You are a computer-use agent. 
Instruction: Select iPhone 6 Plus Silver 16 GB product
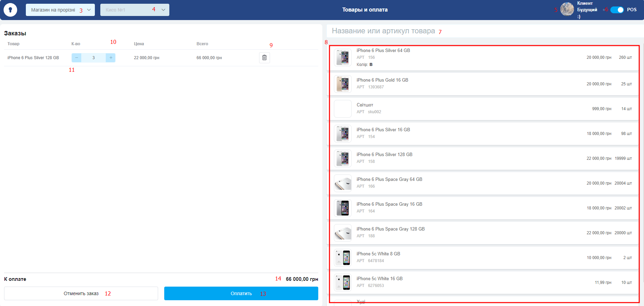(483, 134)
